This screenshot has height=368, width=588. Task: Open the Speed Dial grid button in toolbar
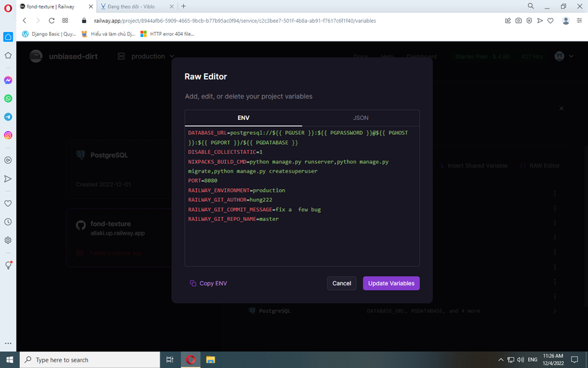[x=66, y=21]
